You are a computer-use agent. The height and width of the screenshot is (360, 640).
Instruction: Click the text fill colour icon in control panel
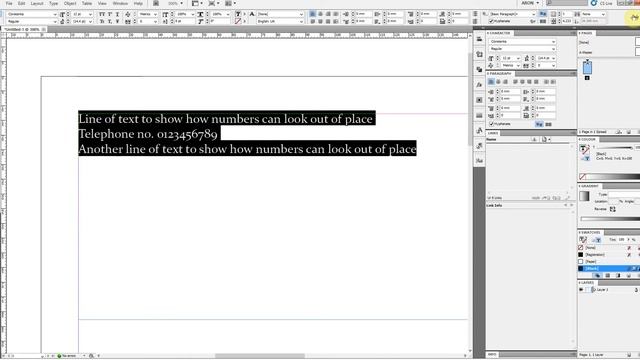238,14
